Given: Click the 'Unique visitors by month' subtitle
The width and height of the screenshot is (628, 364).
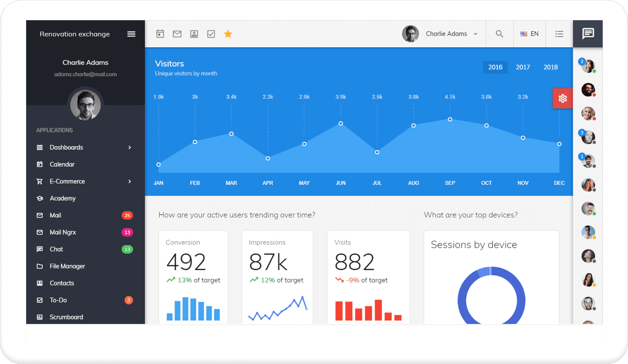Looking at the screenshot, I should pyautogui.click(x=186, y=73).
